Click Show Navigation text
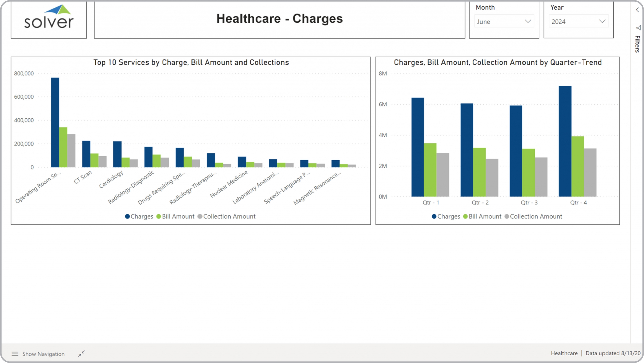 coord(44,354)
